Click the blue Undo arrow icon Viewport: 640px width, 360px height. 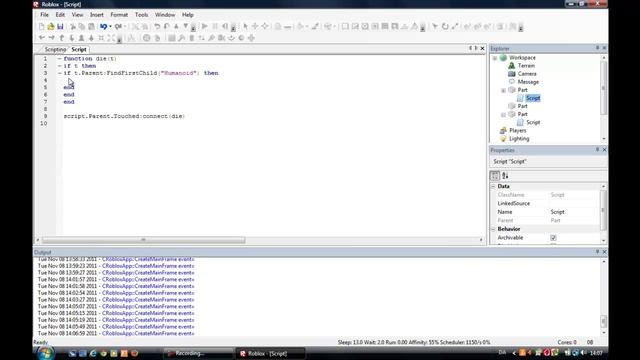(x=104, y=27)
